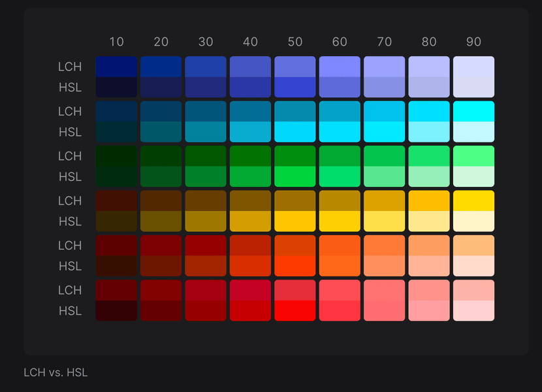Click the HSL pale cyan swatch in column 90

pyautogui.click(x=473, y=132)
